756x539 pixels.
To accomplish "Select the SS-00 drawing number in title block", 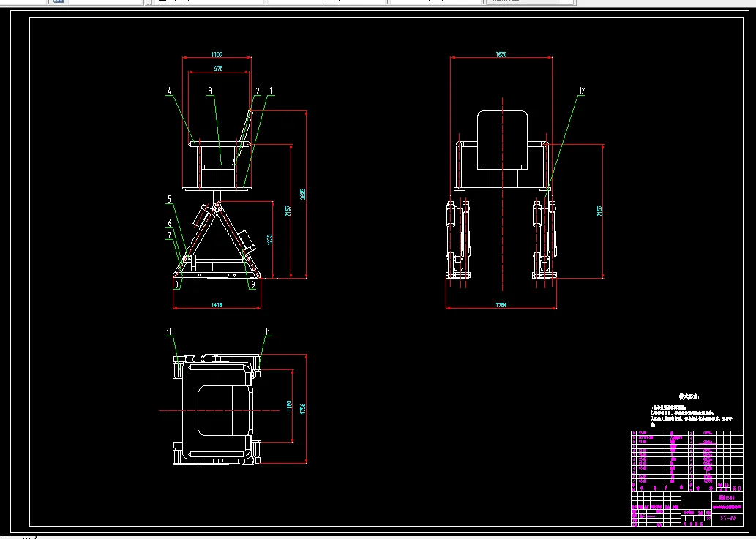I will click(x=727, y=518).
